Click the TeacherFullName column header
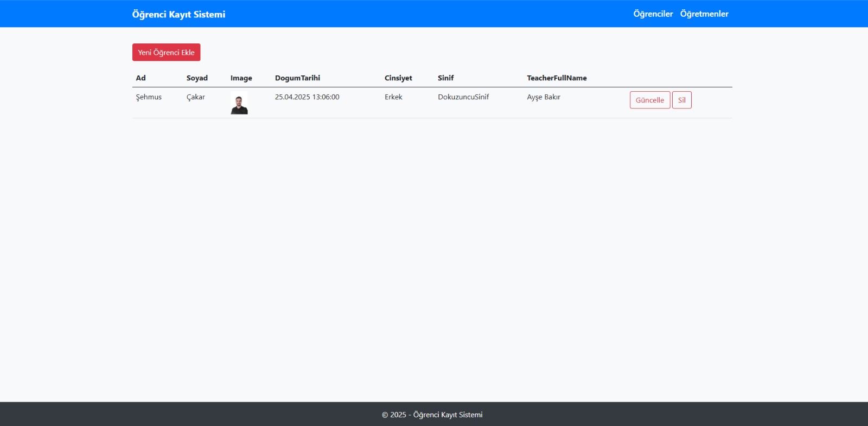868x426 pixels. pos(557,78)
